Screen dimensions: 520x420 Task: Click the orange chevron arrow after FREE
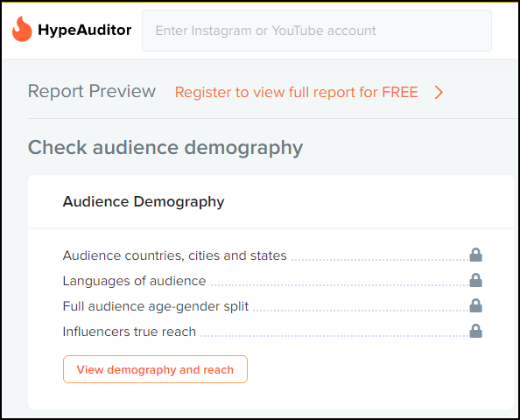pos(439,93)
